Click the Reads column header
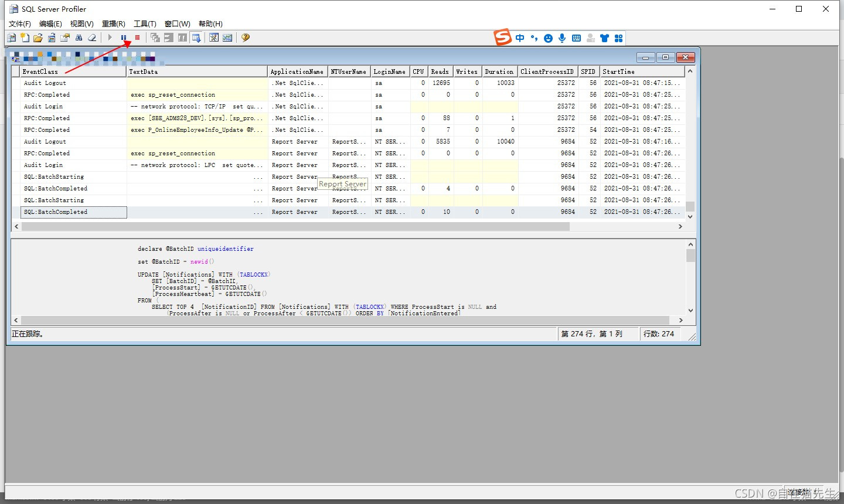The height and width of the screenshot is (504, 844). click(x=441, y=71)
